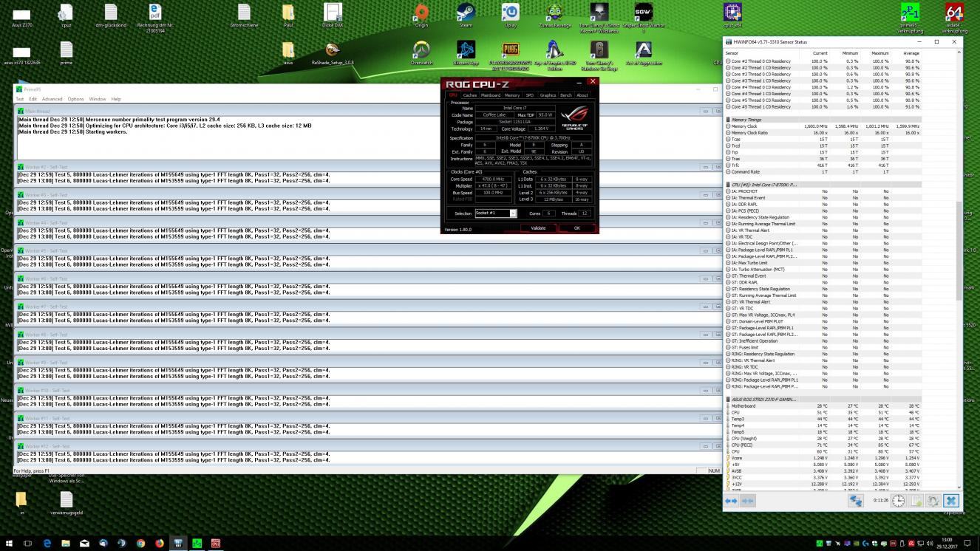Open the PUBG desktop shortcut
980x551 pixels.
511,54
